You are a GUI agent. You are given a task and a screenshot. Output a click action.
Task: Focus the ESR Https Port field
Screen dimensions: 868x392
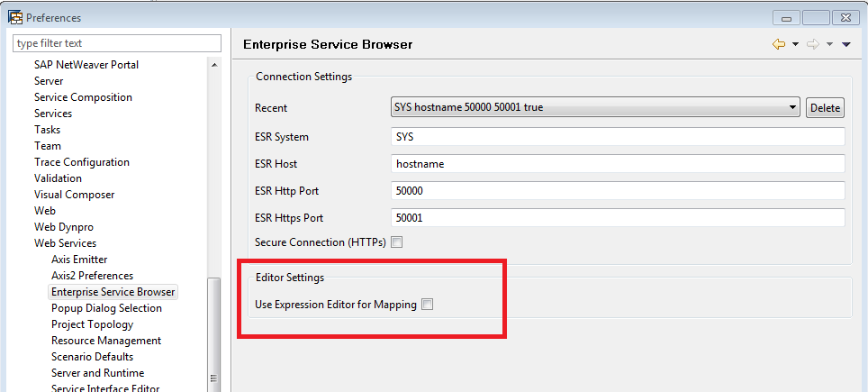tap(618, 218)
